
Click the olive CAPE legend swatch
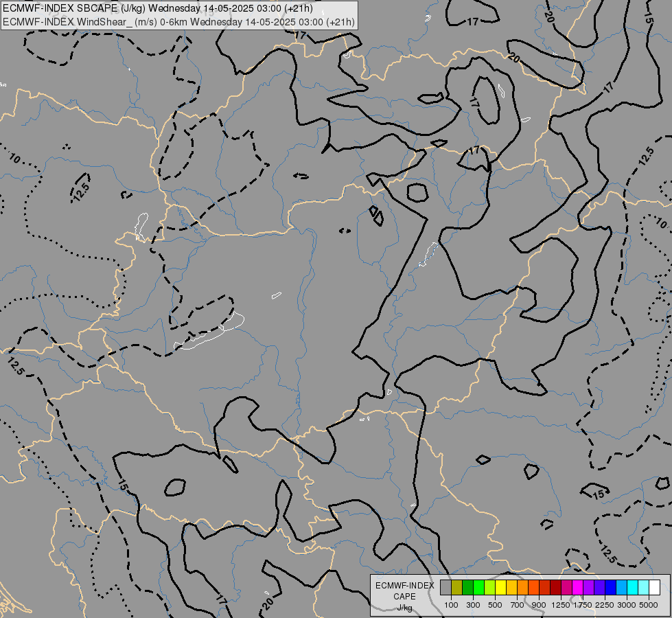457,587
